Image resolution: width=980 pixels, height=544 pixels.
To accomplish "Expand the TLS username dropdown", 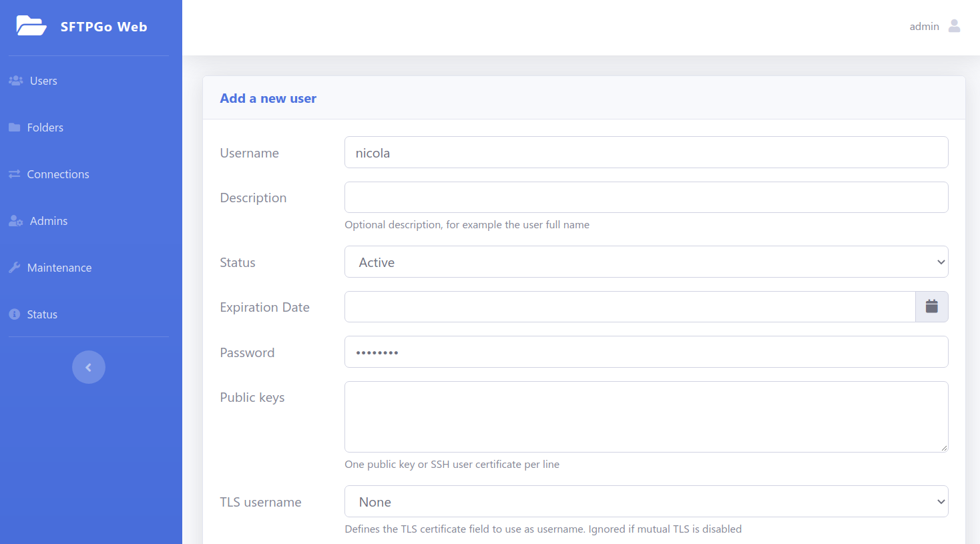I will (x=646, y=502).
